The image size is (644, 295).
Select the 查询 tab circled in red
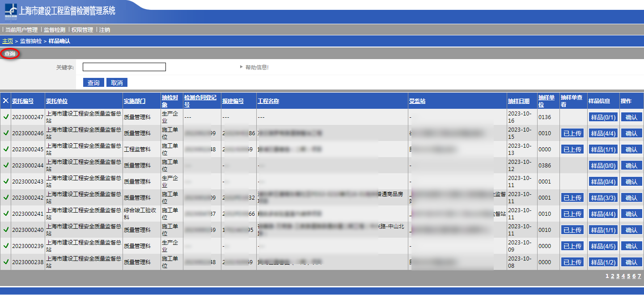click(10, 54)
